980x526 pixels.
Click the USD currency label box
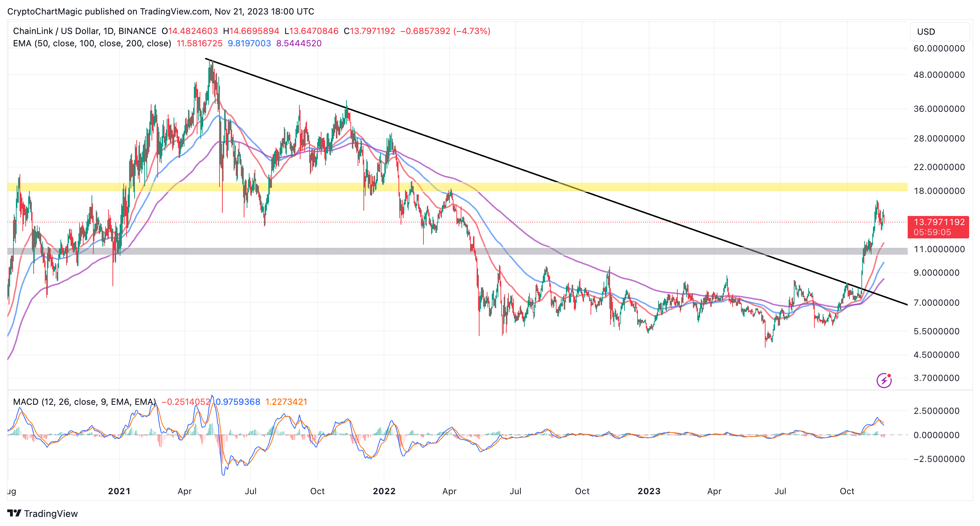tap(939, 31)
